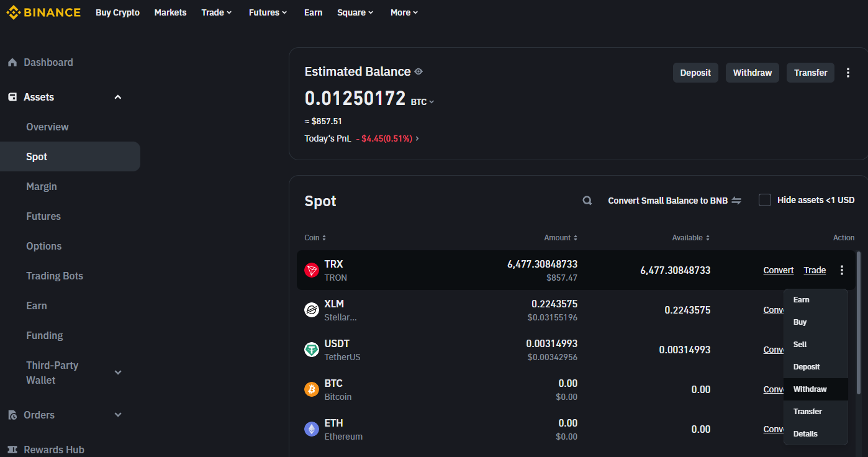Expand the Trade menu

pos(217,12)
